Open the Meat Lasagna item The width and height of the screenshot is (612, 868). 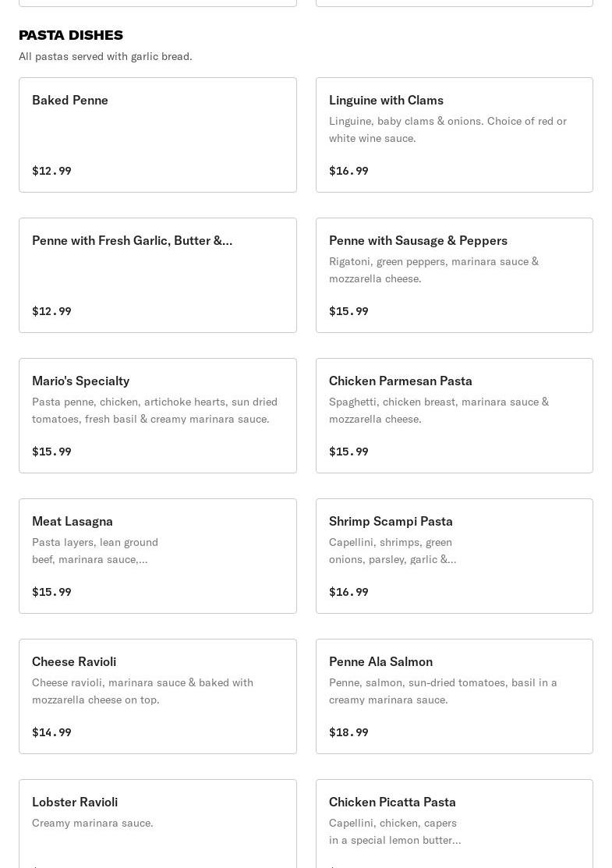(157, 555)
